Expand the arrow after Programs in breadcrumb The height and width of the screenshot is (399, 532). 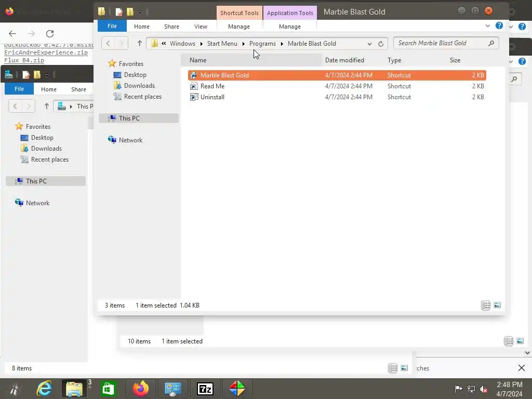pos(282,44)
